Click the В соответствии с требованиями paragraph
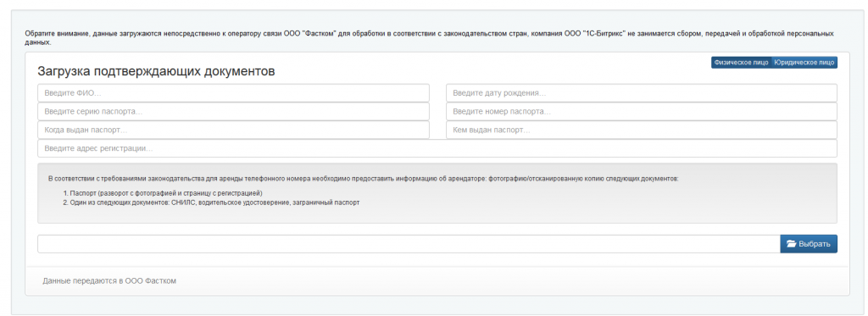 click(363, 180)
